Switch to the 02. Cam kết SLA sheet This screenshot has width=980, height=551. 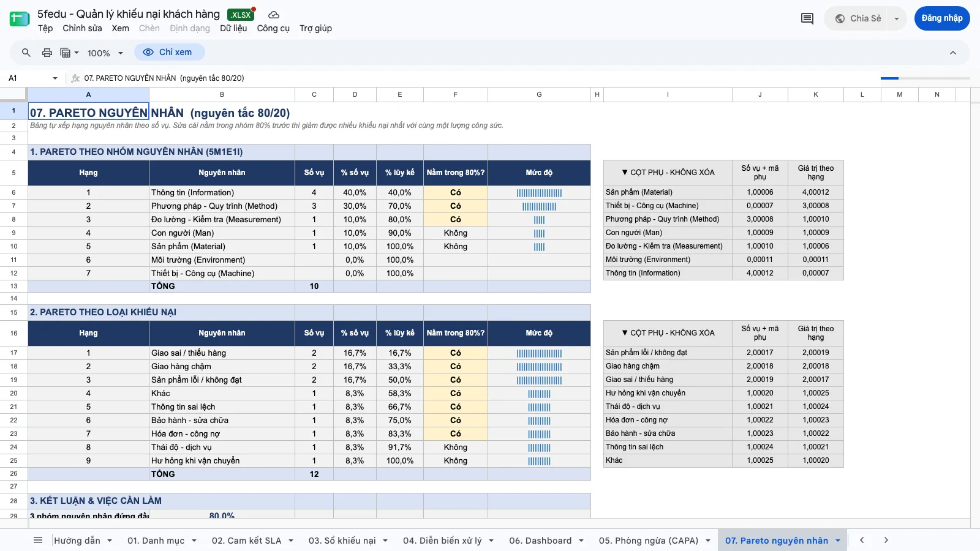pyautogui.click(x=246, y=541)
